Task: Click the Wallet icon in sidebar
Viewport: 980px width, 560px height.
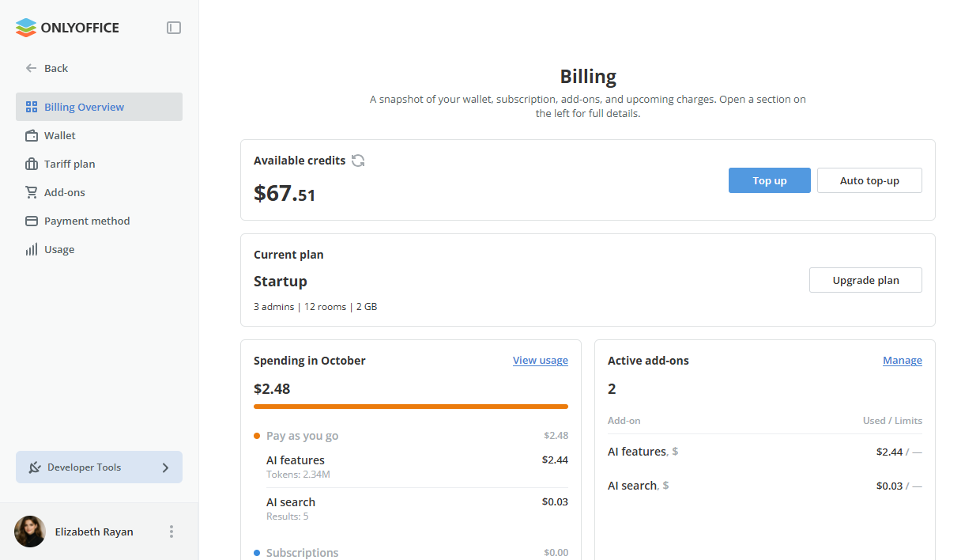Action: click(32, 135)
